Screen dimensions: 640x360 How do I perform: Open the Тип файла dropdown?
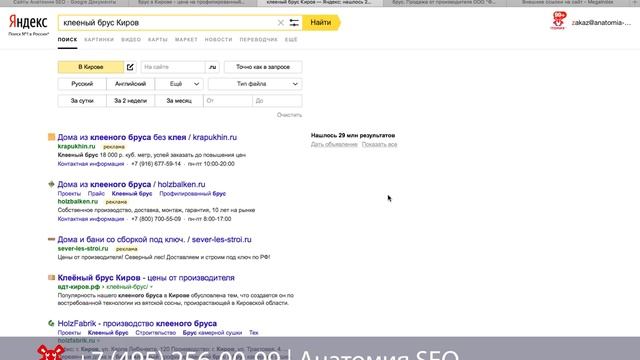pos(255,84)
